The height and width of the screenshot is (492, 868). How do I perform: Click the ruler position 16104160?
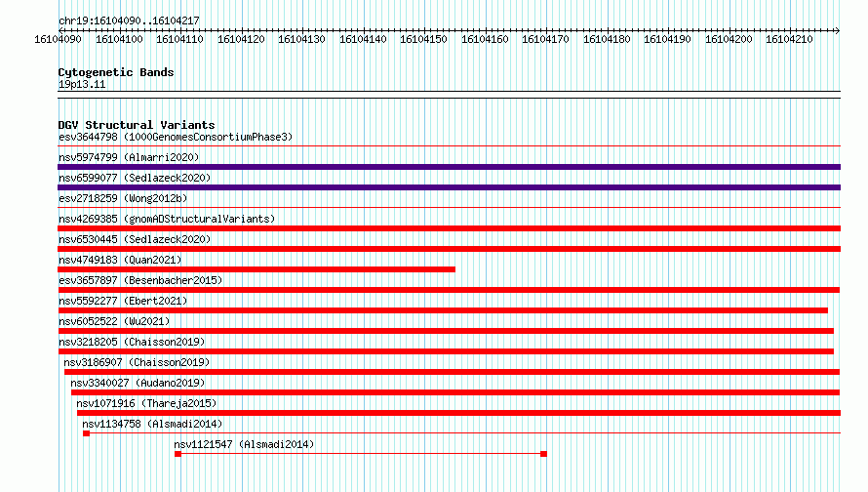(485, 39)
